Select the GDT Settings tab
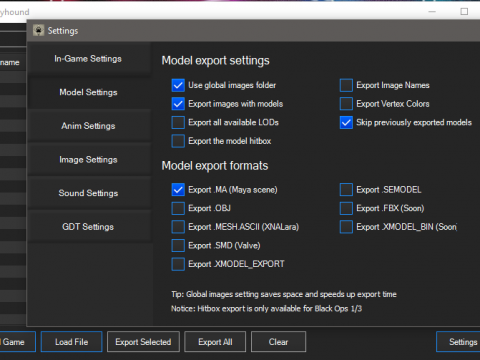This screenshot has width=480, height=360. click(88, 227)
